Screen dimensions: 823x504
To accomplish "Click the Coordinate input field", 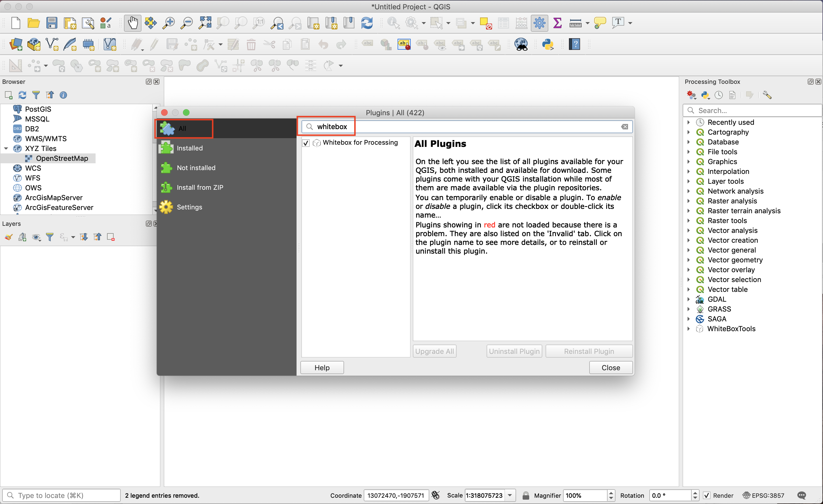I will (x=396, y=495).
